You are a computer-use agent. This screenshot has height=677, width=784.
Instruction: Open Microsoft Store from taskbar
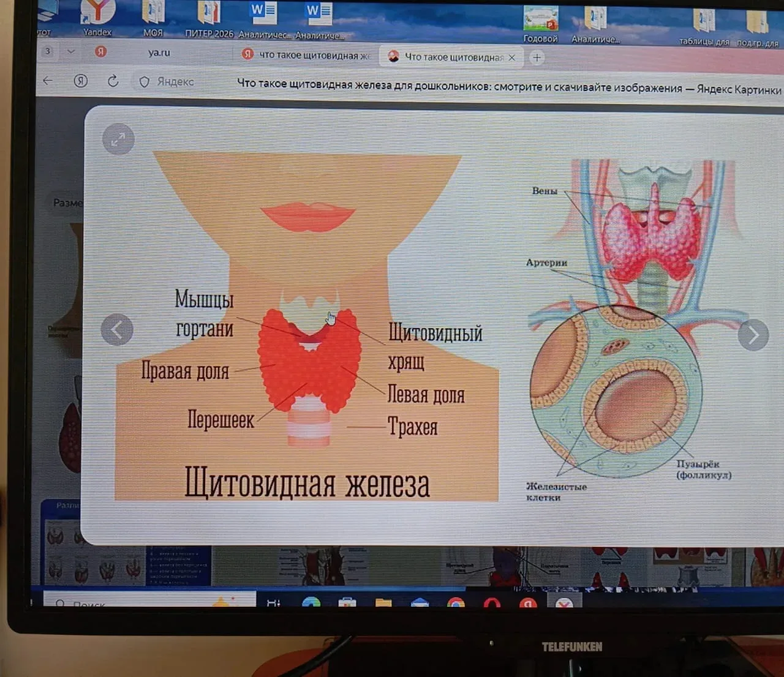pos(347,603)
